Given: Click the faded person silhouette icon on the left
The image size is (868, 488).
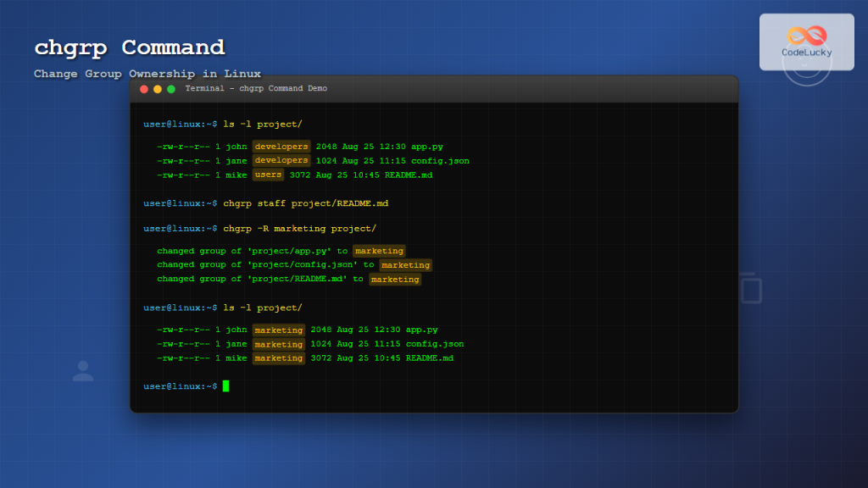Looking at the screenshot, I should [x=82, y=370].
